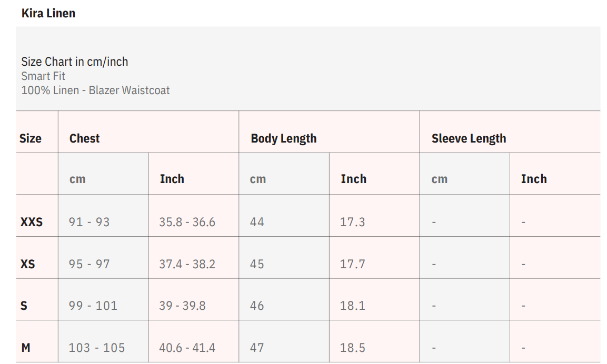Select the 17.7 body length inch cell

point(352,264)
